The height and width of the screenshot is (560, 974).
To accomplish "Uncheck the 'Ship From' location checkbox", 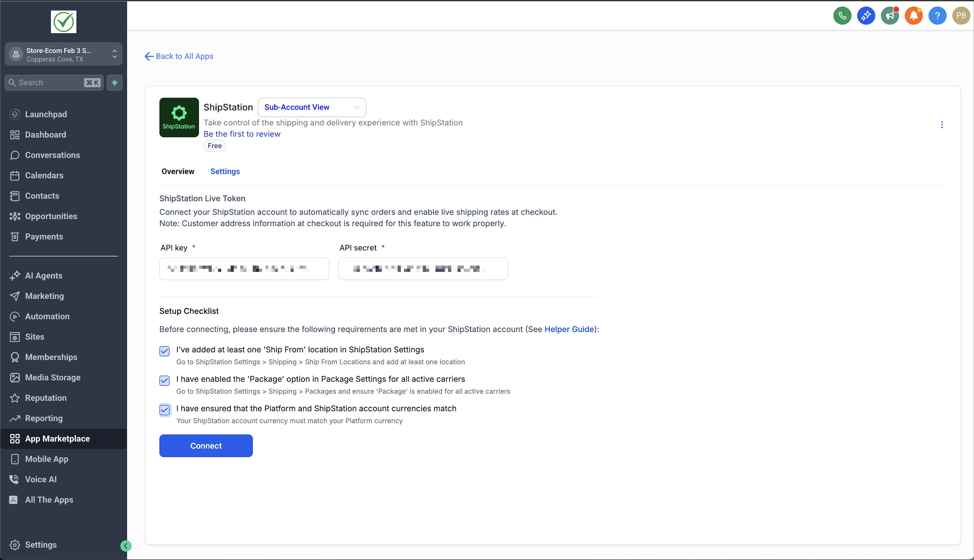I will tap(164, 351).
